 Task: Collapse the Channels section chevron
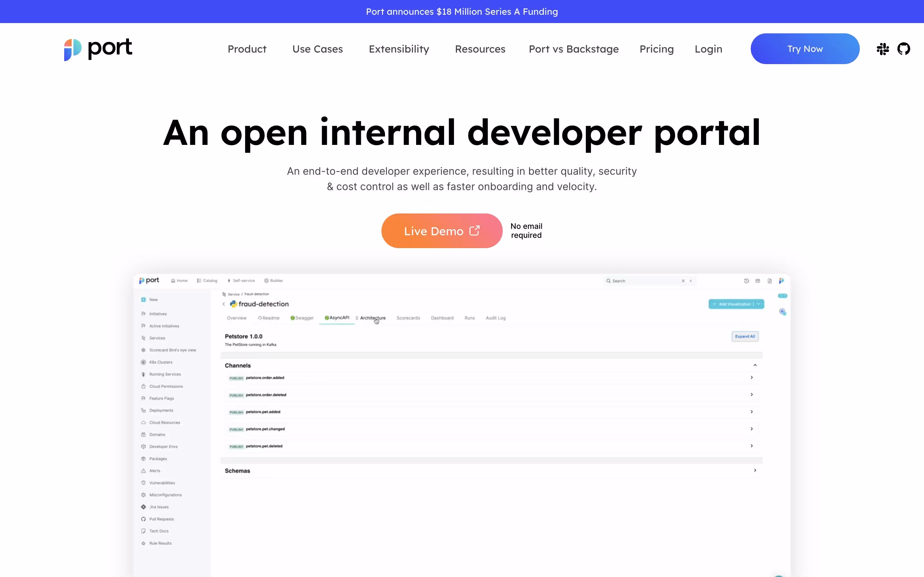[755, 365]
